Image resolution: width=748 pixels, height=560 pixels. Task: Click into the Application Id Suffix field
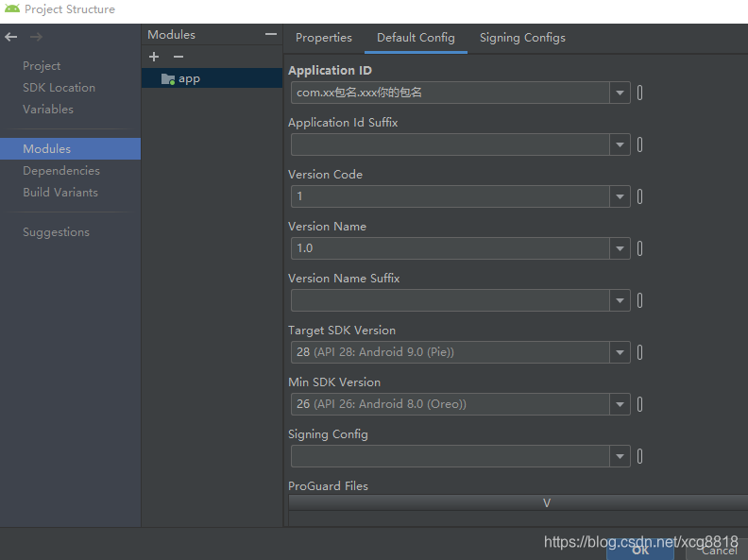pos(450,144)
